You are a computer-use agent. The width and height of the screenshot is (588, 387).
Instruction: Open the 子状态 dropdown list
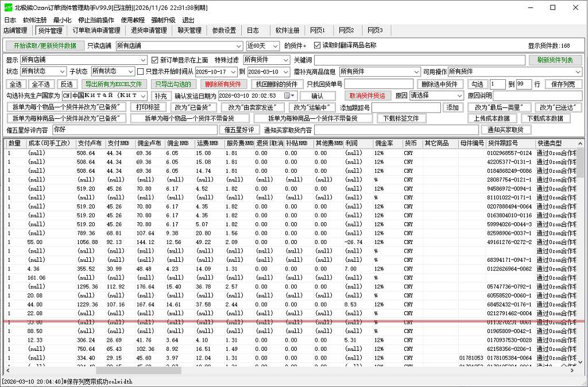[130, 72]
